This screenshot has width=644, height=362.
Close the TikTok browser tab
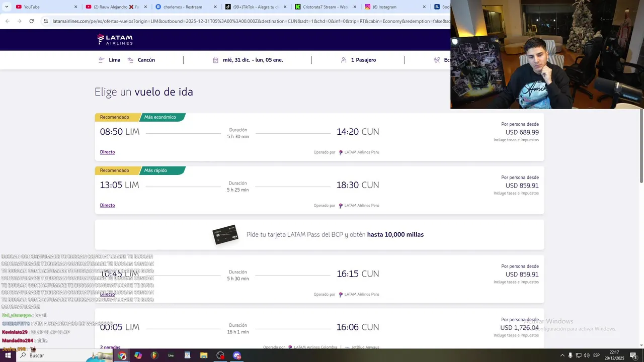tap(285, 7)
